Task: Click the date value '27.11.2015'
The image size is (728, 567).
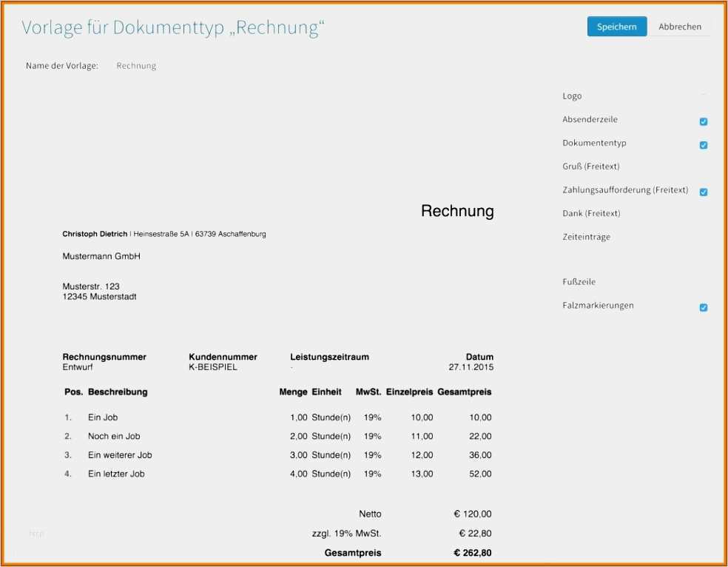Action: click(471, 367)
